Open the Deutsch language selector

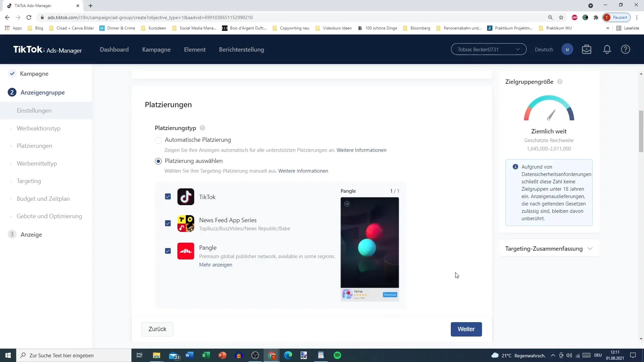pos(544,50)
